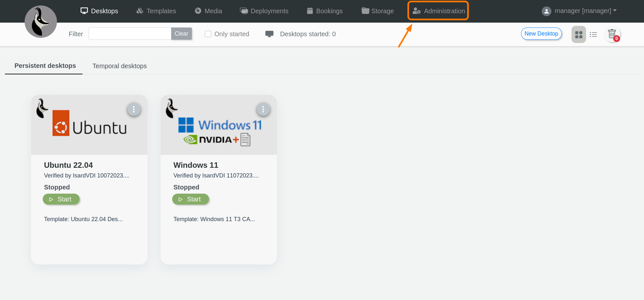Open Ubuntu 22.04 card options menu
The width and height of the screenshot is (644, 300).
tap(134, 109)
